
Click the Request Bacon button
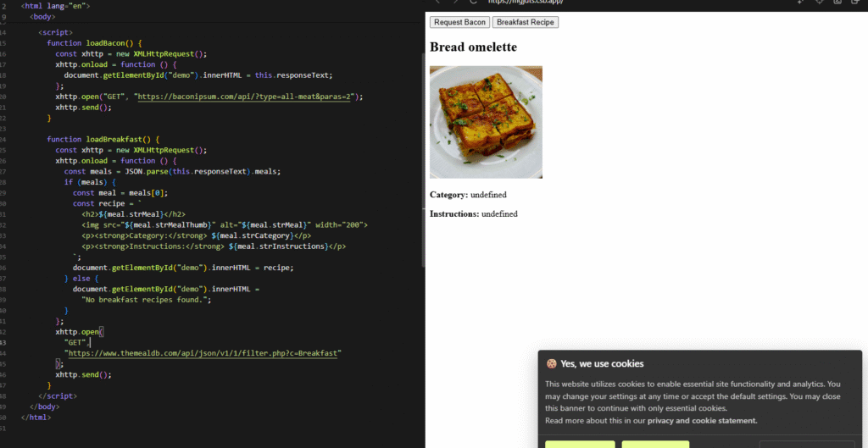click(459, 22)
